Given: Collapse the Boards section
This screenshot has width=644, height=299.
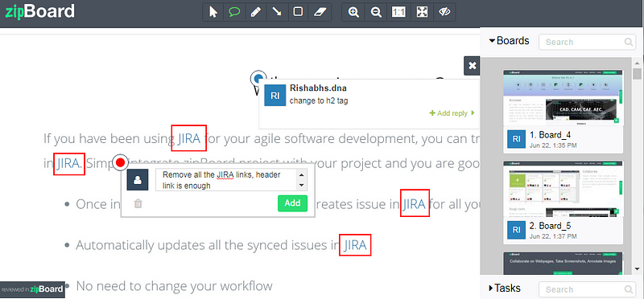Looking at the screenshot, I should (x=509, y=41).
